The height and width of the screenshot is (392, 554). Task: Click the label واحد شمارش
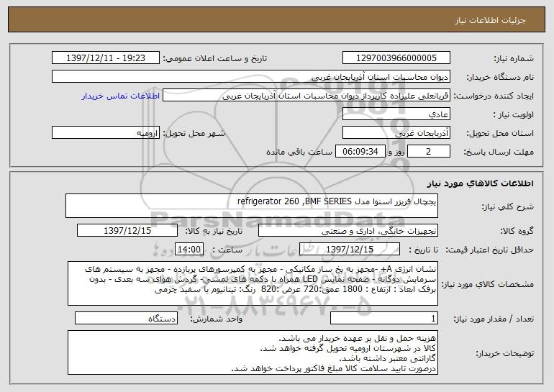[x=217, y=319]
